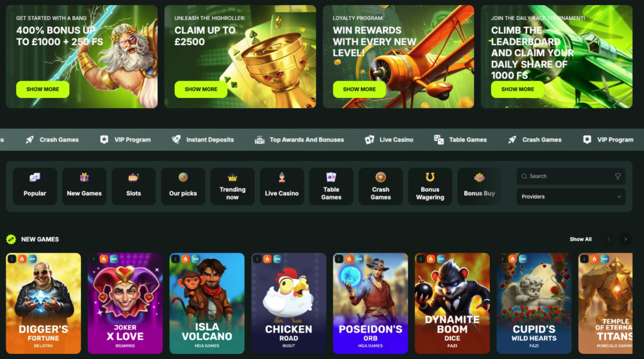Click hot flame badge on Joker X Love
644x359 pixels.
(x=104, y=259)
